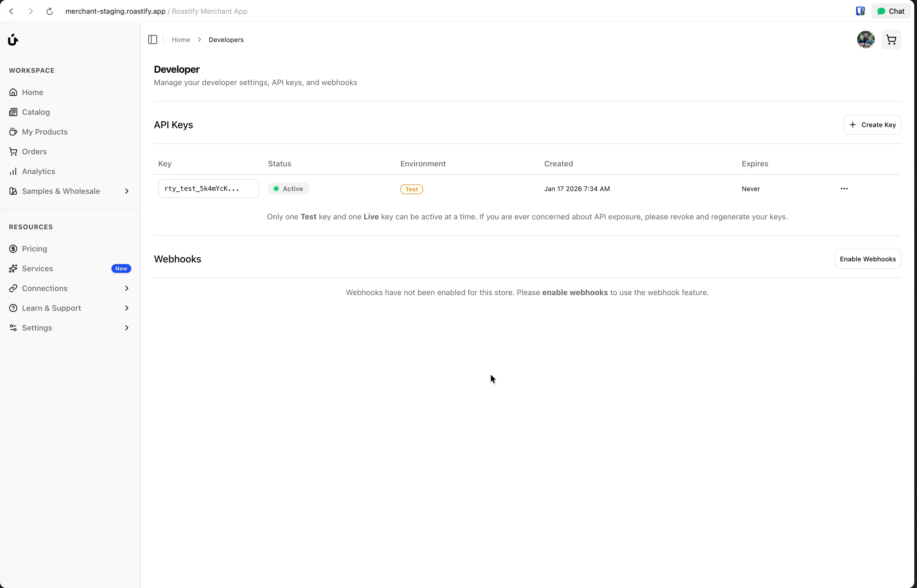The height and width of the screenshot is (588, 917).
Task: Click Enable Webhooks button
Action: 867,259
